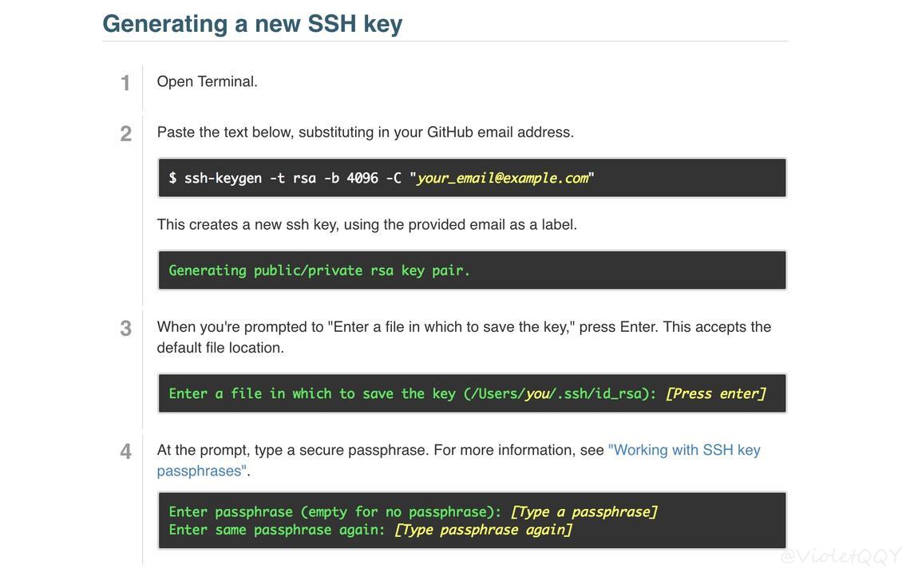Click the "Open Terminal." instruction text
Image resolution: width=910 pixels, height=588 pixels.
coord(208,81)
